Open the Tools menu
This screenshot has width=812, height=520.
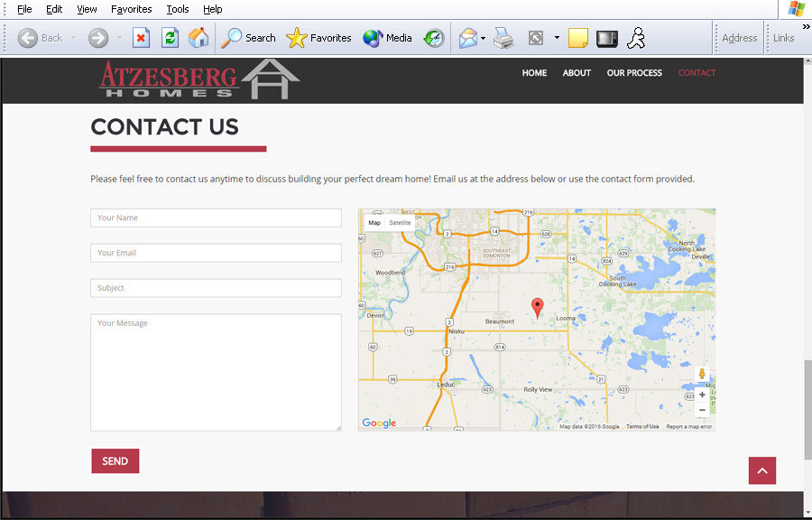point(178,9)
